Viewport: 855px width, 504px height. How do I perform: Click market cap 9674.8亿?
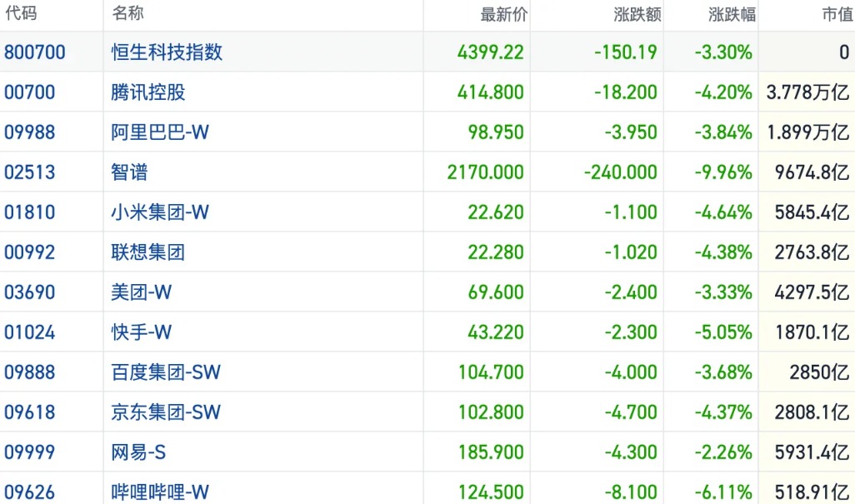[x=812, y=172]
